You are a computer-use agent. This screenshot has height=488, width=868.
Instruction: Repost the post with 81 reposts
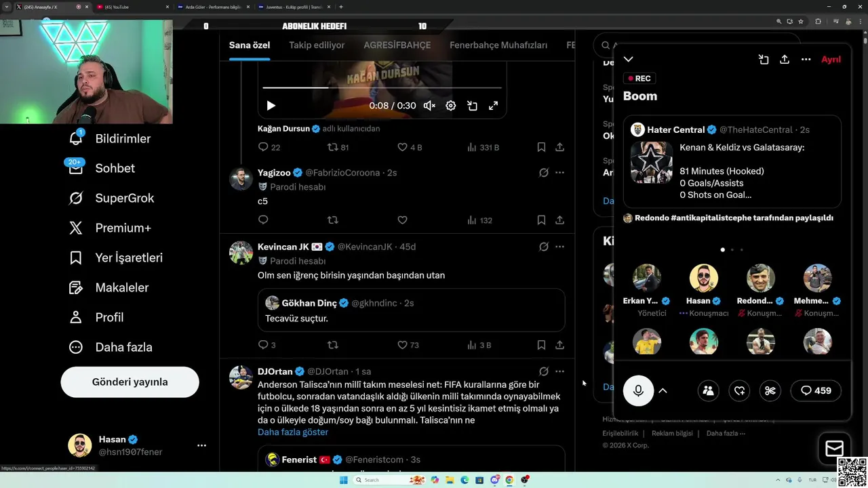[338, 147]
